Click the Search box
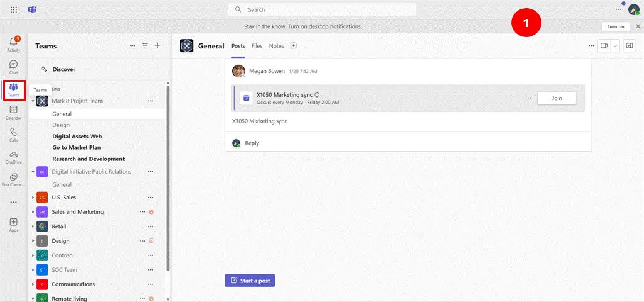Screen dimensions: 644x302 coord(322,9)
